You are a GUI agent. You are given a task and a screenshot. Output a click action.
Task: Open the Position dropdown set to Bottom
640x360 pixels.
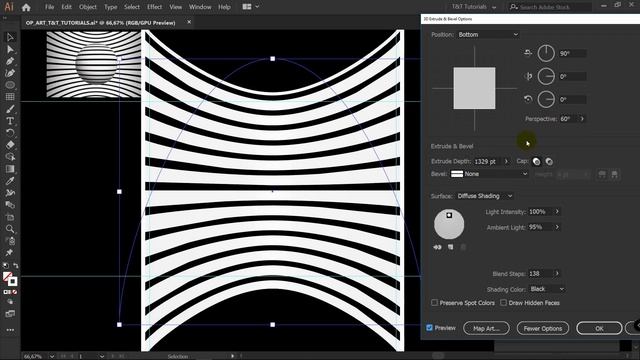[488, 35]
